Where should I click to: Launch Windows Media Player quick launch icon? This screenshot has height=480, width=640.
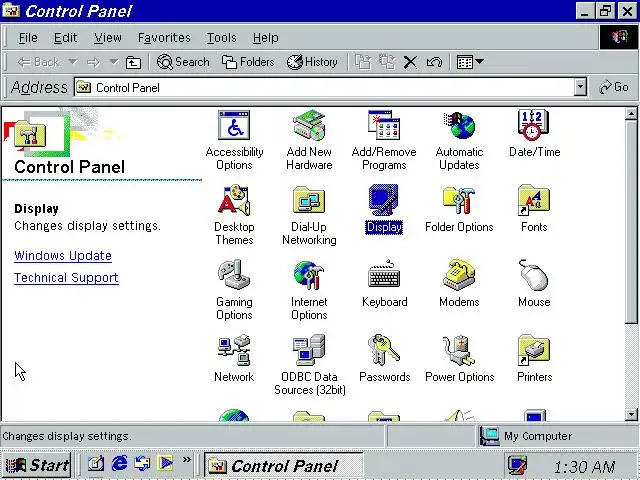[x=166, y=463]
